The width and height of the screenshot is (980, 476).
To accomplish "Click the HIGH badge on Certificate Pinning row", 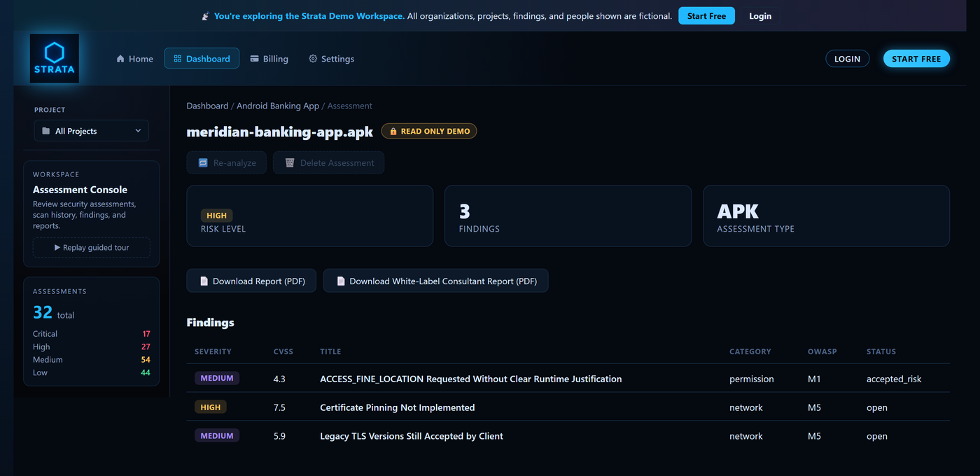I will [210, 407].
